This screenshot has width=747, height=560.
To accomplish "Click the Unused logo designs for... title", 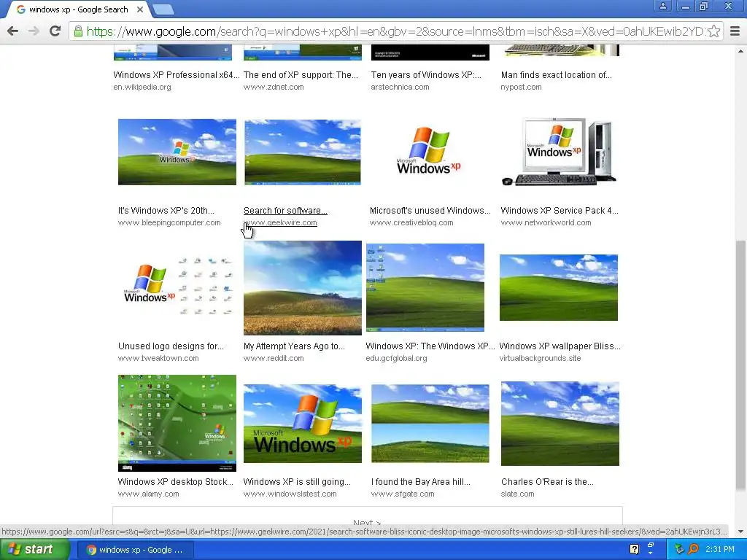I will point(171,346).
